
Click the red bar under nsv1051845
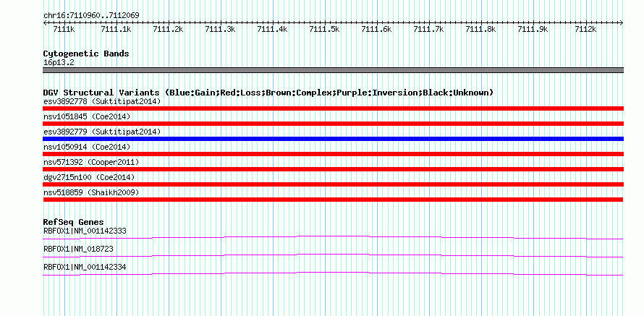click(333, 124)
